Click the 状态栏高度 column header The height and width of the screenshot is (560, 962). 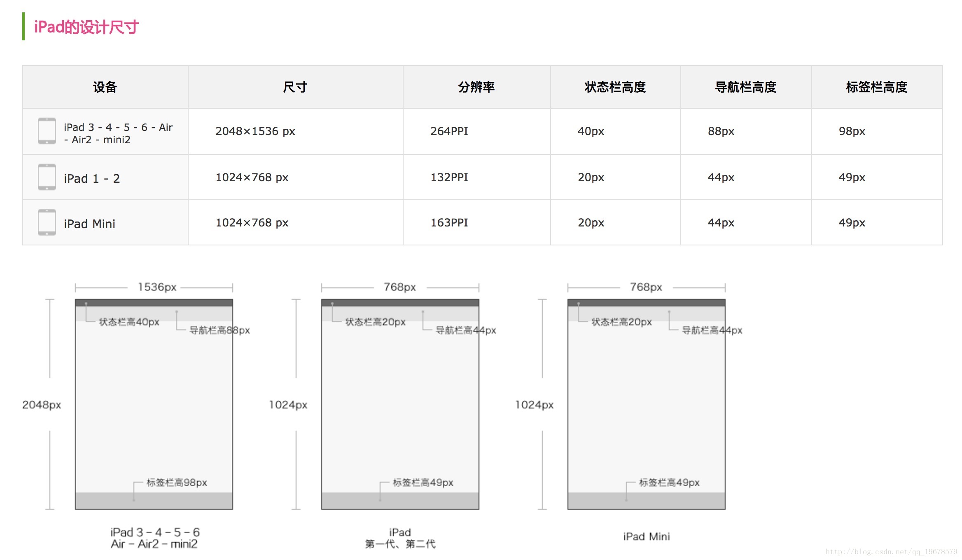615,87
